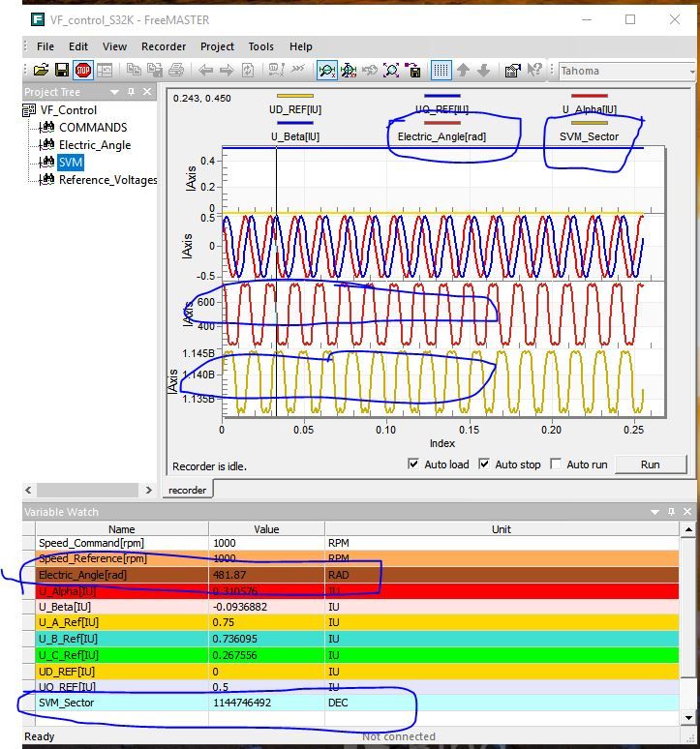The image size is (700, 749).
Task: Select Electric_Angle in the Project Tree
Action: (x=95, y=145)
